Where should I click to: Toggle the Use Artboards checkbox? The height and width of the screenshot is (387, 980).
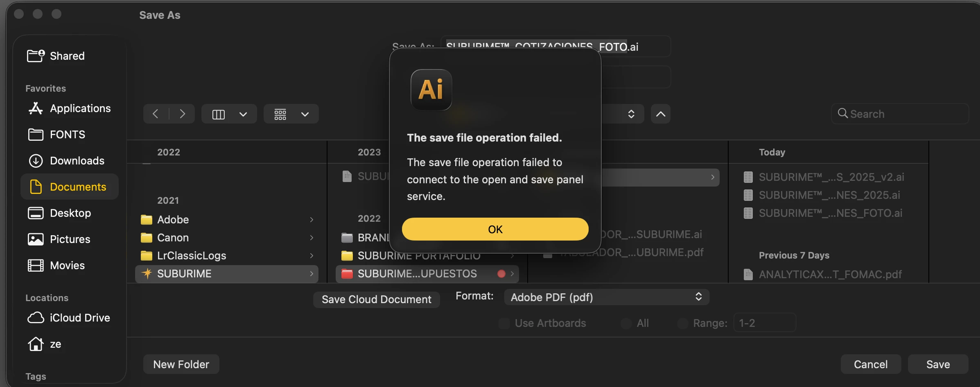(504, 323)
